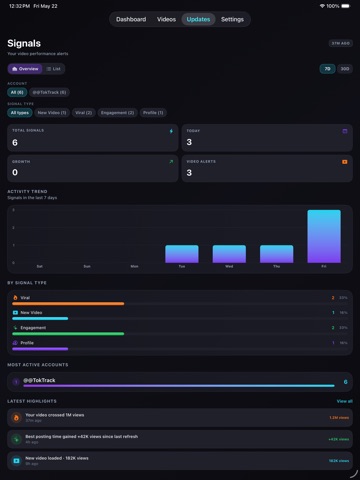Select the 7D time range
360x480 pixels.
coord(327,69)
